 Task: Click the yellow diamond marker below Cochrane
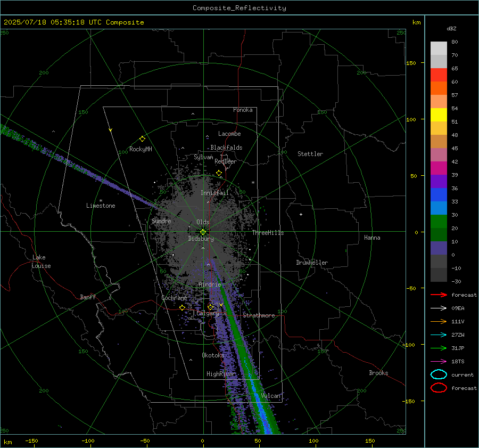(x=182, y=307)
